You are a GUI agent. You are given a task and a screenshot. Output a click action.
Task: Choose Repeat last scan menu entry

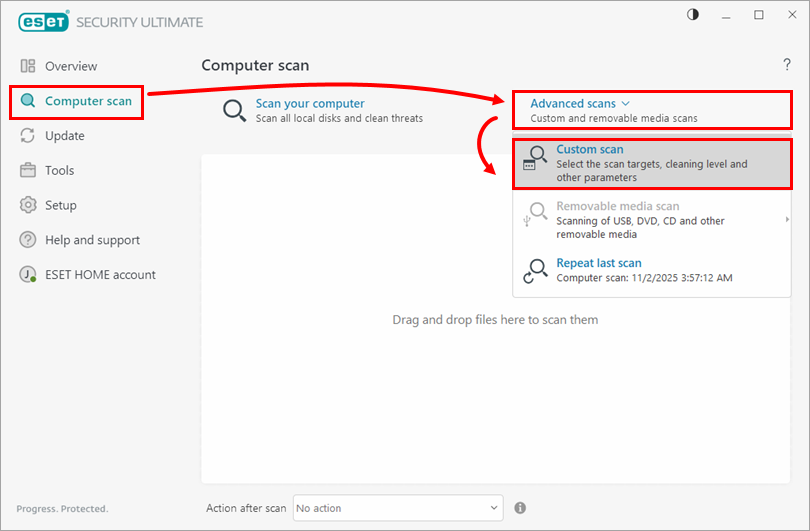pyautogui.click(x=599, y=264)
